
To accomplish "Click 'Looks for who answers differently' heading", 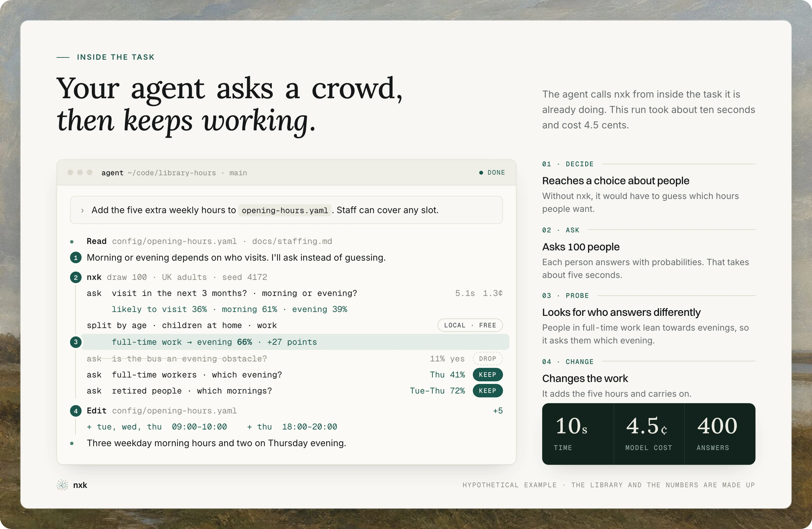I will 621,312.
